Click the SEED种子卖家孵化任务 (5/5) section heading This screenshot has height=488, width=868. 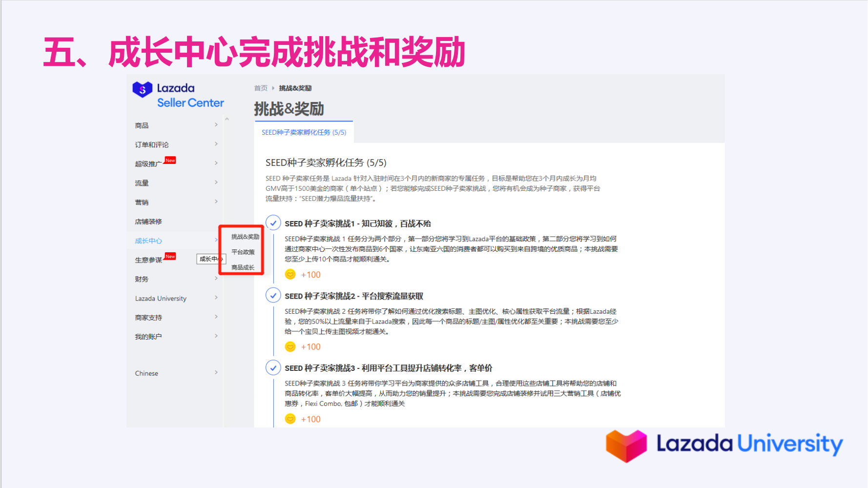(x=326, y=163)
